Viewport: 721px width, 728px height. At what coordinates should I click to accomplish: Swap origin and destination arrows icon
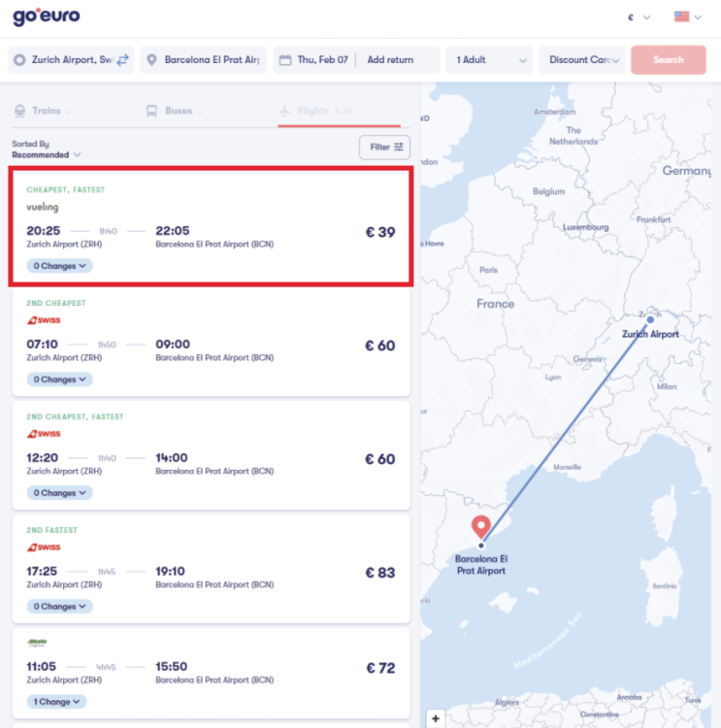[x=122, y=60]
